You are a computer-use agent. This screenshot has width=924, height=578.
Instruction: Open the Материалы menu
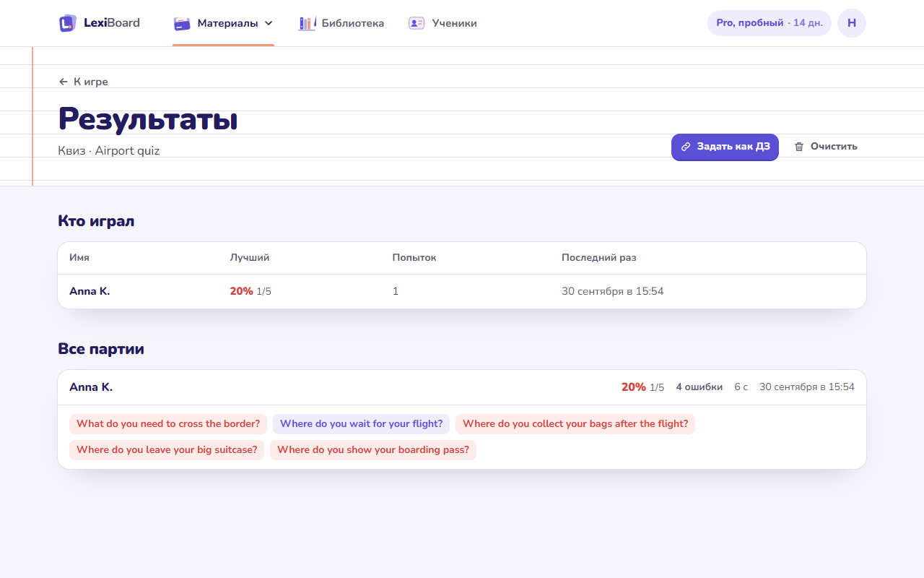pyautogui.click(x=223, y=23)
